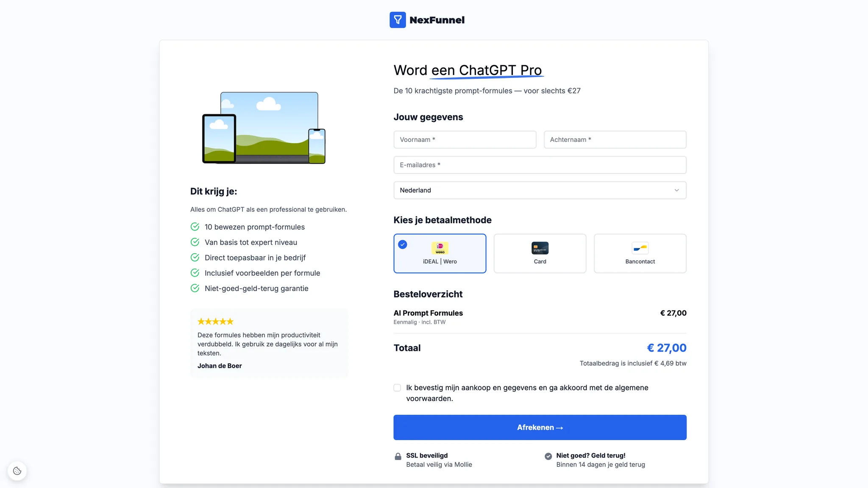Click the credit card icon

(x=540, y=248)
